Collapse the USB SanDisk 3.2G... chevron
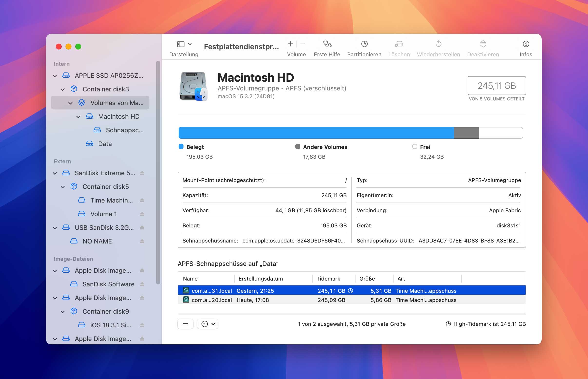Viewport: 588px width, 379px height. coord(55,228)
